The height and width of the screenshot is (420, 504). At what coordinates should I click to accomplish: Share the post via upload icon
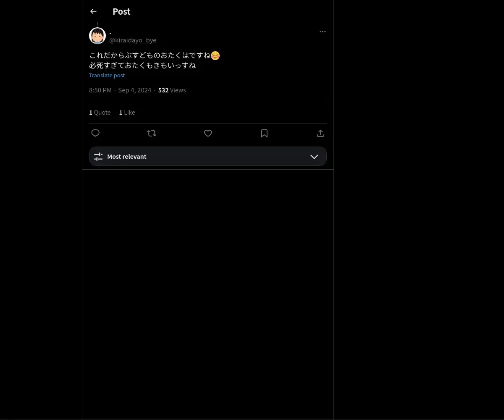click(x=320, y=133)
